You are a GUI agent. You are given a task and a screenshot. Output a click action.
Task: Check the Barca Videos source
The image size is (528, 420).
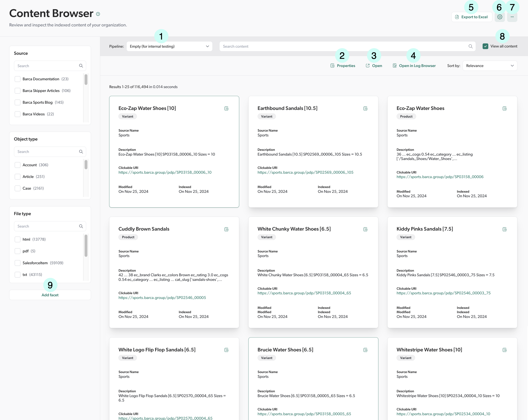tap(17, 114)
